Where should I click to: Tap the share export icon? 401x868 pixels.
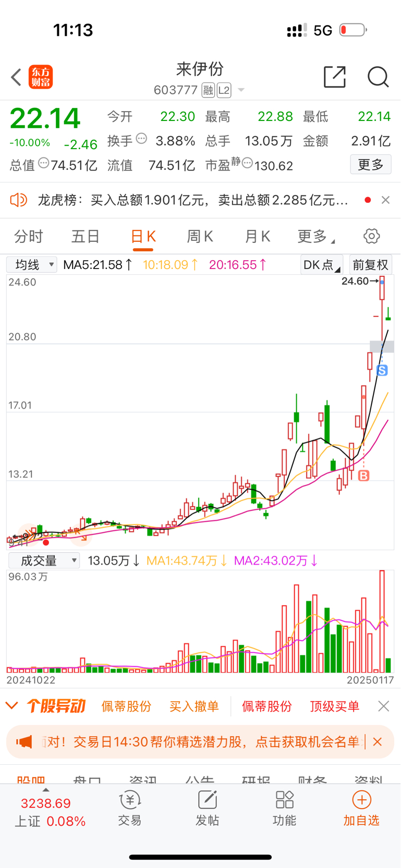pyautogui.click(x=335, y=77)
